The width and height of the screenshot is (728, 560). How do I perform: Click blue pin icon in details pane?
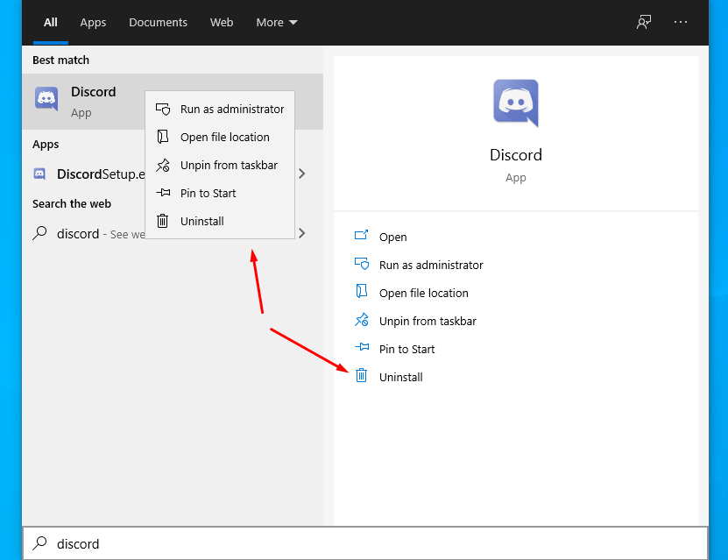362,347
